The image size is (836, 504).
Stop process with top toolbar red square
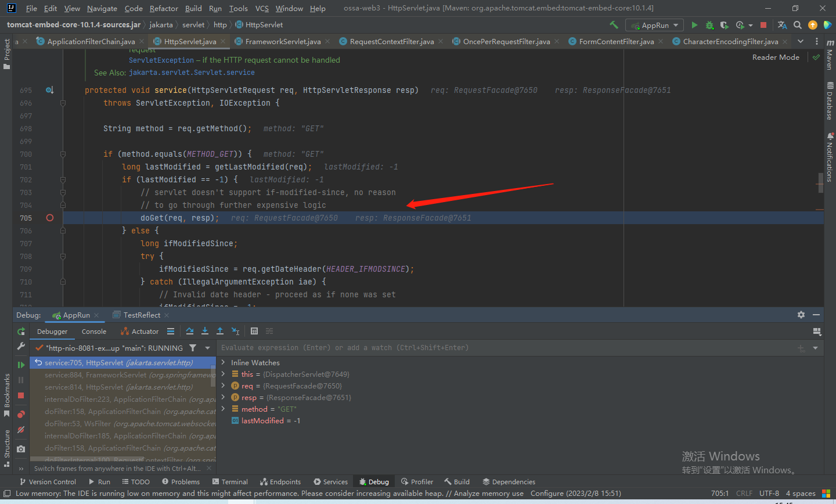[763, 25]
